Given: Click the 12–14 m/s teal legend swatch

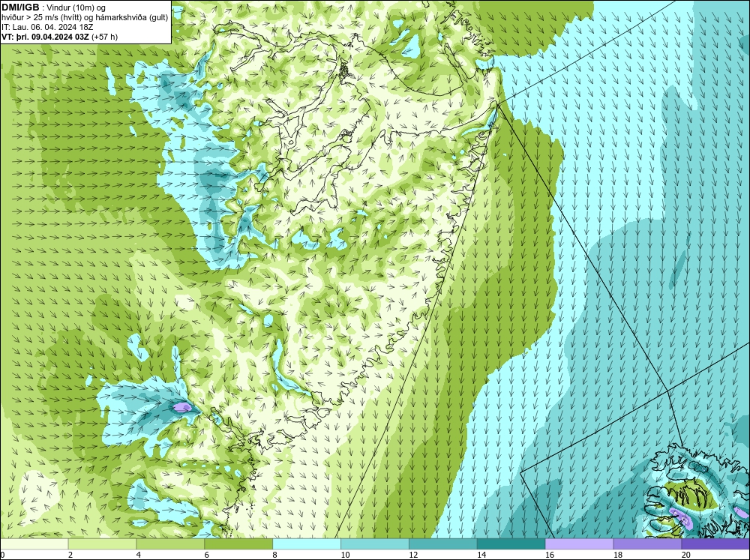Looking at the screenshot, I should click(443, 544).
